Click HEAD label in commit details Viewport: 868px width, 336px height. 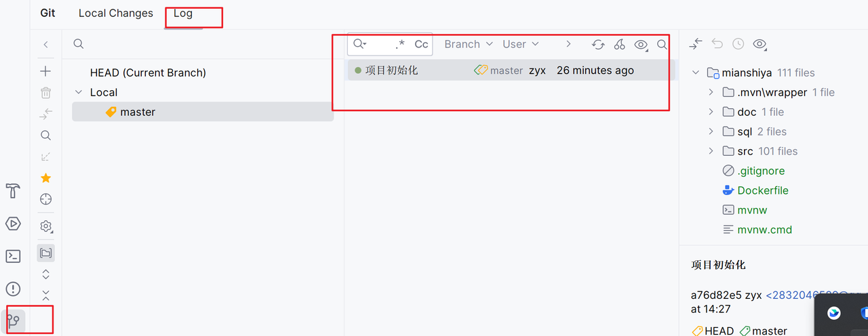point(713,331)
